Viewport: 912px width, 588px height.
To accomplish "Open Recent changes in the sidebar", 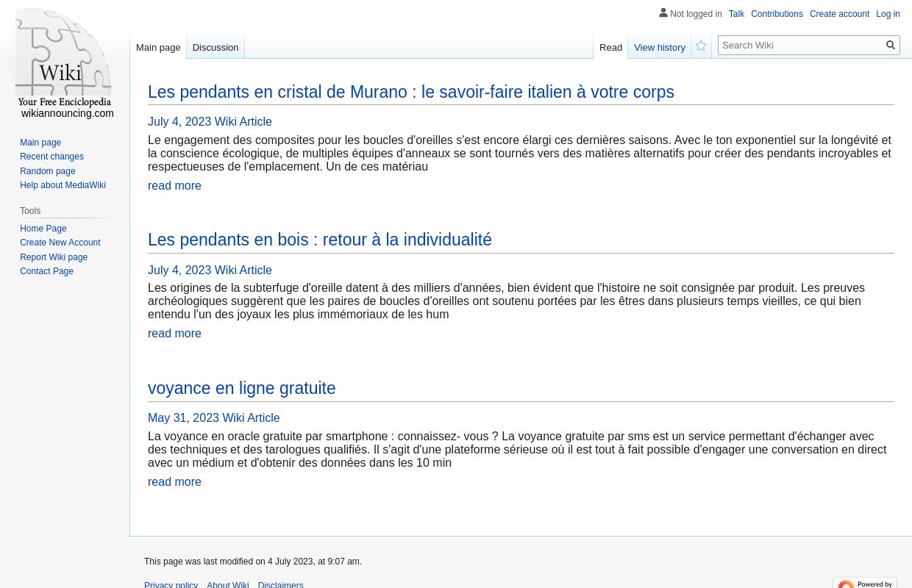I will coord(51,157).
